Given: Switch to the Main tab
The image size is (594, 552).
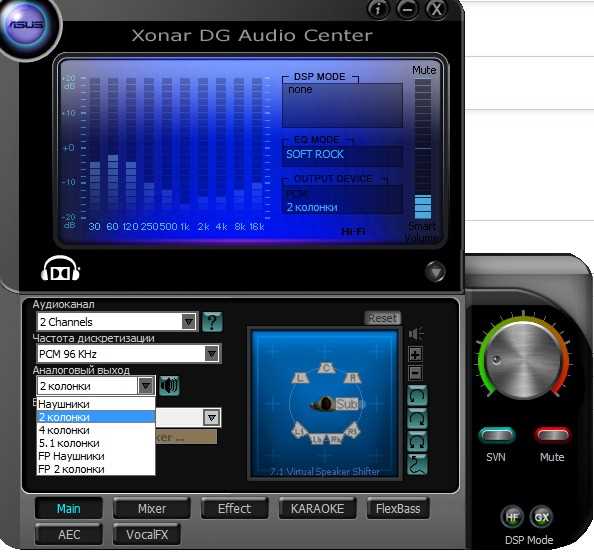Looking at the screenshot, I should click(x=69, y=508).
